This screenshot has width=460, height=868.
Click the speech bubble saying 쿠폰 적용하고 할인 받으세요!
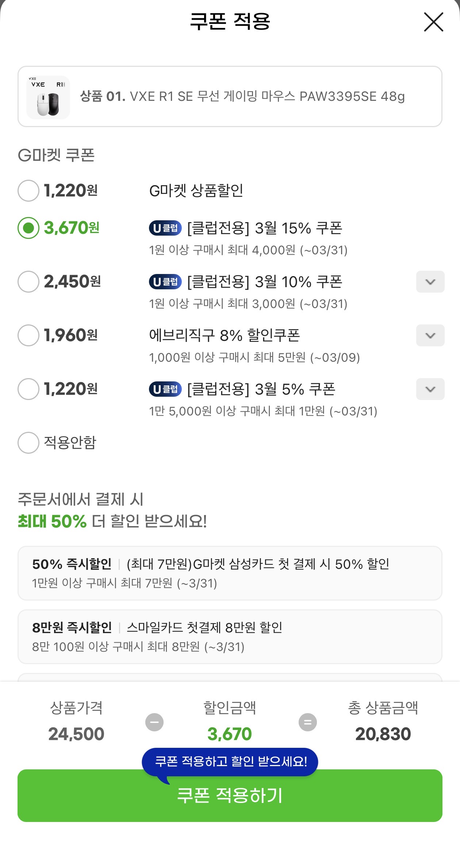tap(230, 762)
